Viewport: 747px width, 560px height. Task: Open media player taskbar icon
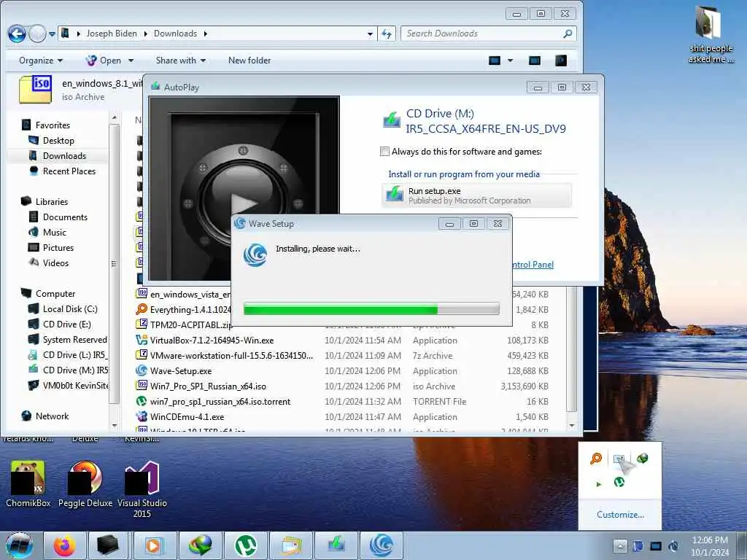point(155,545)
